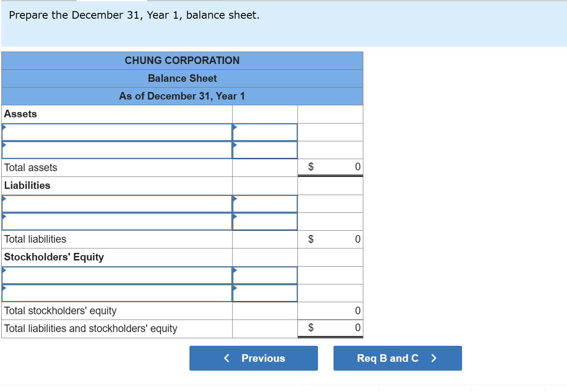Click right chevron icon beside Req B and C
Image resolution: width=567 pixels, height=392 pixels.
pos(434,358)
